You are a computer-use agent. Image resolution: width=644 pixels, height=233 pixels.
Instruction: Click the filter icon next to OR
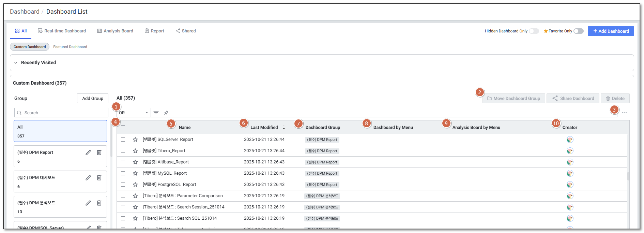[x=156, y=113]
